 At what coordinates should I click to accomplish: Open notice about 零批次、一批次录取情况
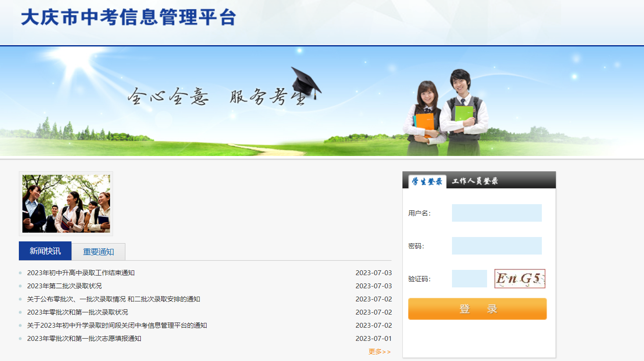(x=114, y=299)
